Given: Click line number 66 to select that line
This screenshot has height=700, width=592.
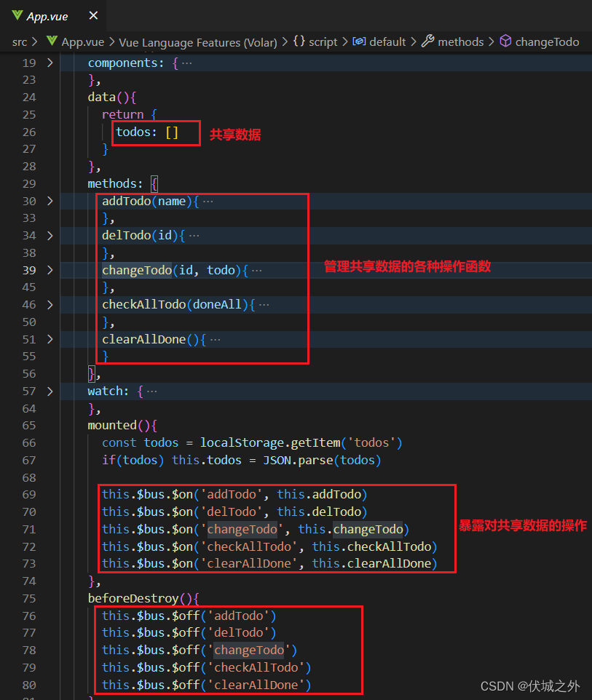Looking at the screenshot, I should tap(29, 442).
